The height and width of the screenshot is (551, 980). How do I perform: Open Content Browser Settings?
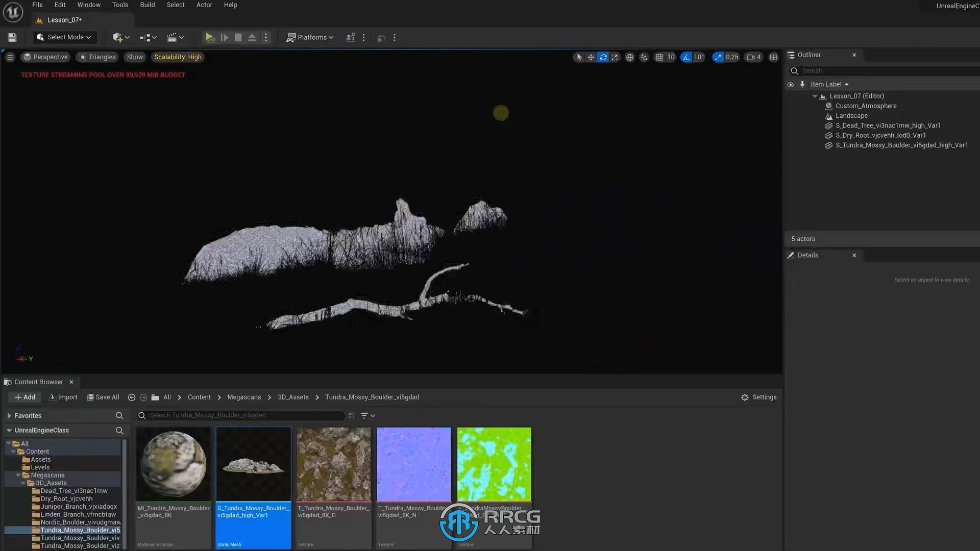click(759, 397)
